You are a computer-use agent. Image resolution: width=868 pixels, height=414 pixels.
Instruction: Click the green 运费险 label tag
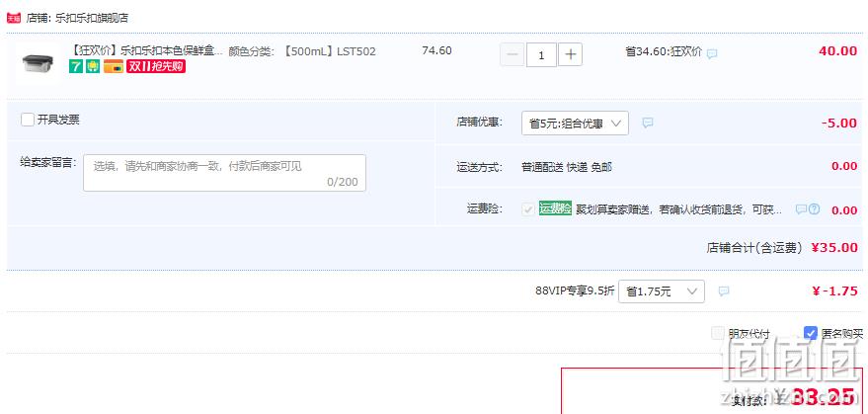coord(555,208)
